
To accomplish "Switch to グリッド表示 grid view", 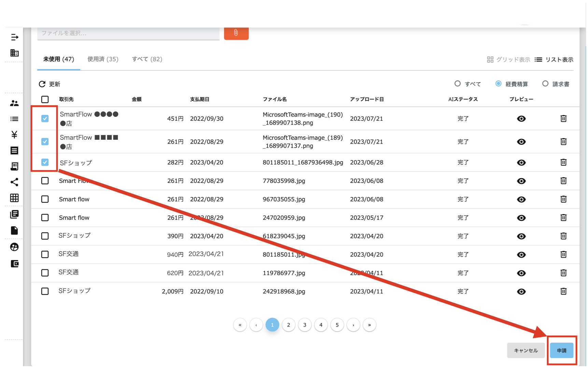I will pos(508,59).
